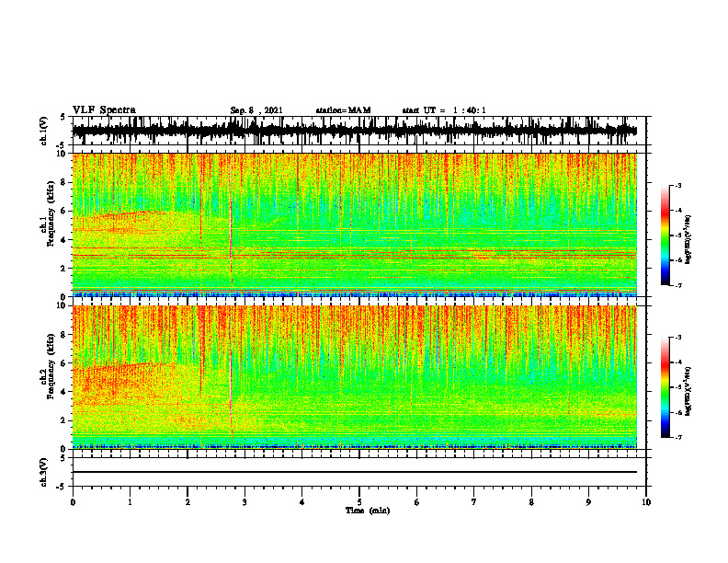Click time axis tick label "9"
This screenshot has width=728, height=563.
(x=588, y=502)
